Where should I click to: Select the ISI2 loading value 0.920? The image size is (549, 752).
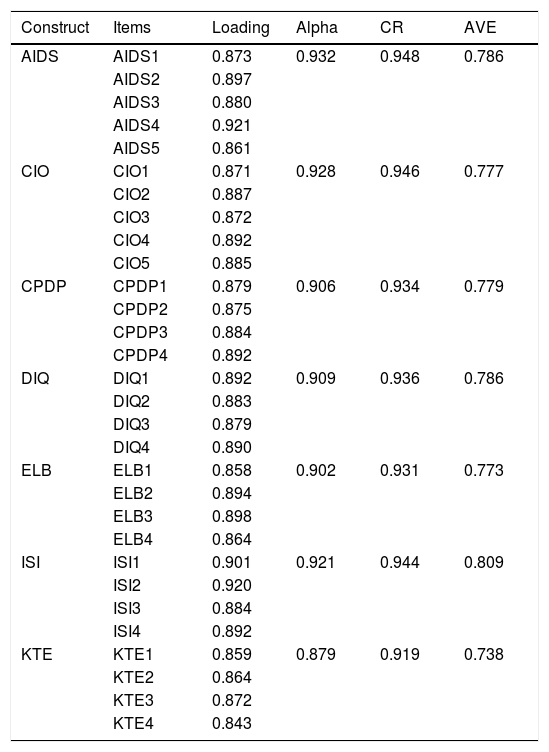click(x=232, y=586)
